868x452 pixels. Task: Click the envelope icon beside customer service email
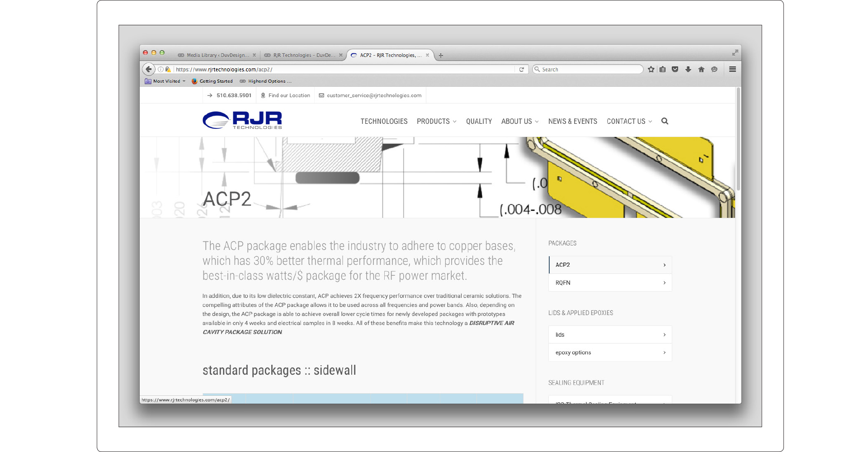point(321,95)
